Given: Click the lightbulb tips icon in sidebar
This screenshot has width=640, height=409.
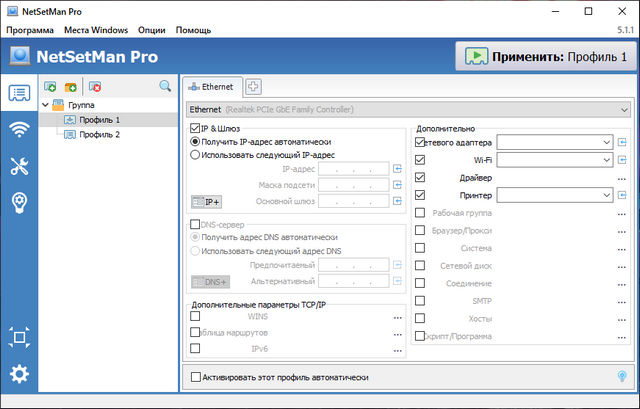Looking at the screenshot, I should [19, 203].
